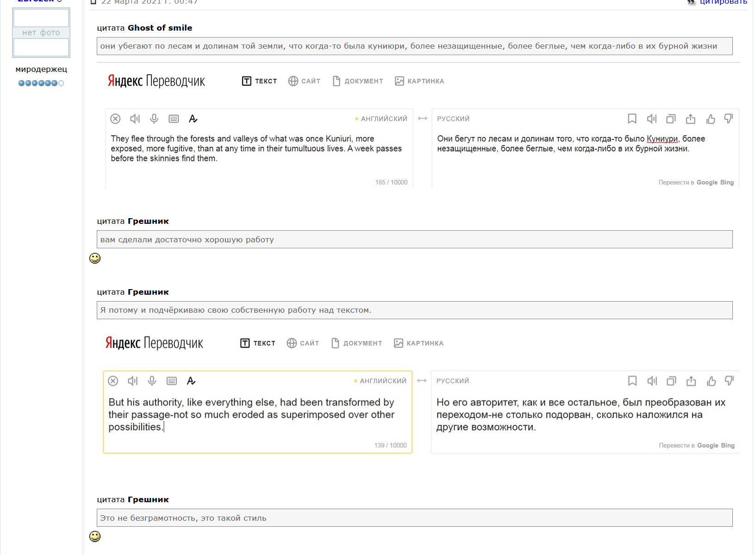Play audio of upper English source text
Screen dimensions: 756x555
135,119
